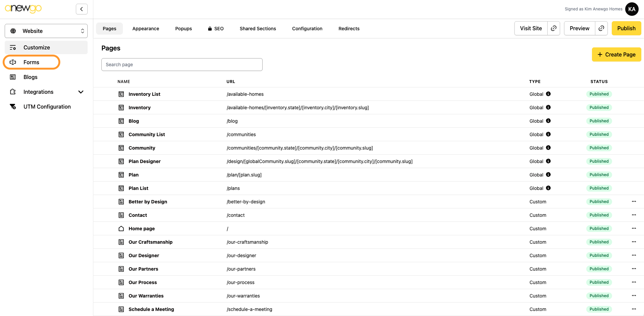Open the Shared Sections tab
This screenshot has width=644, height=316.
[x=258, y=29]
